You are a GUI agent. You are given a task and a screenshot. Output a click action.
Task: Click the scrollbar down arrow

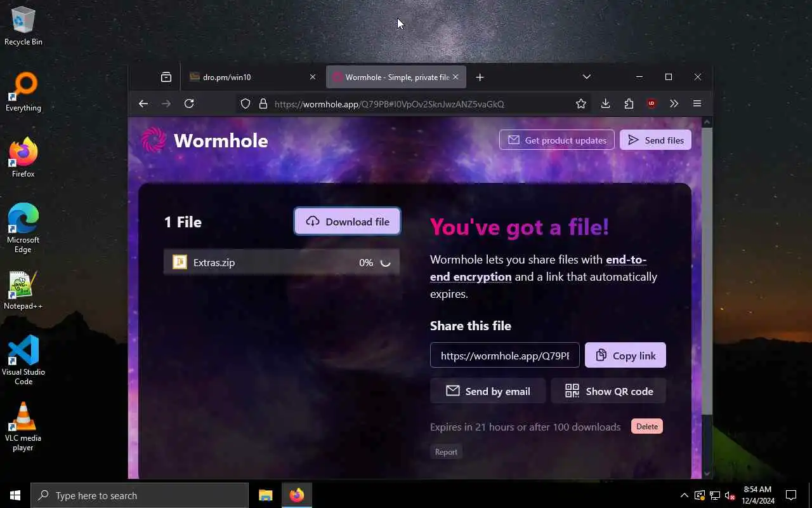708,474
